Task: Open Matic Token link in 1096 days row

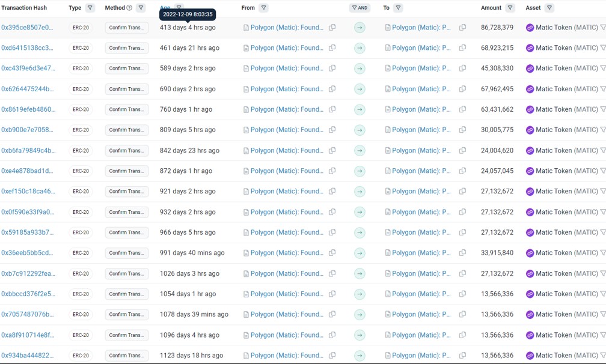Action: 566,335
